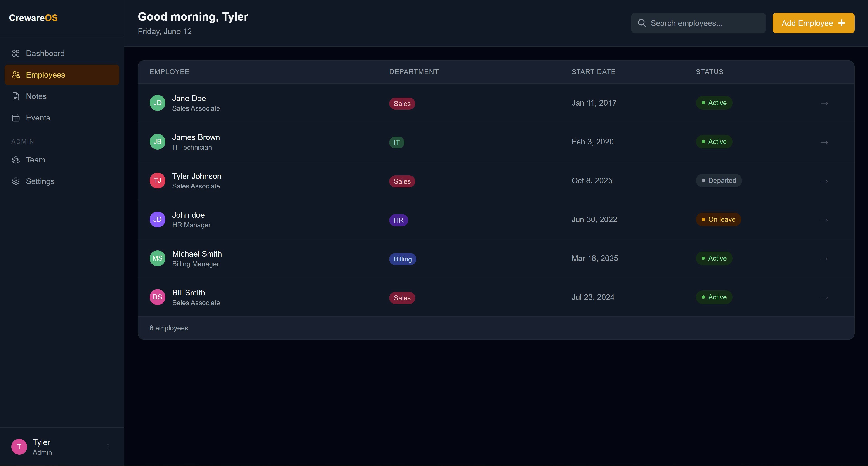The image size is (868, 466).
Task: Click the Tyler Johnson name text
Action: 197,176
